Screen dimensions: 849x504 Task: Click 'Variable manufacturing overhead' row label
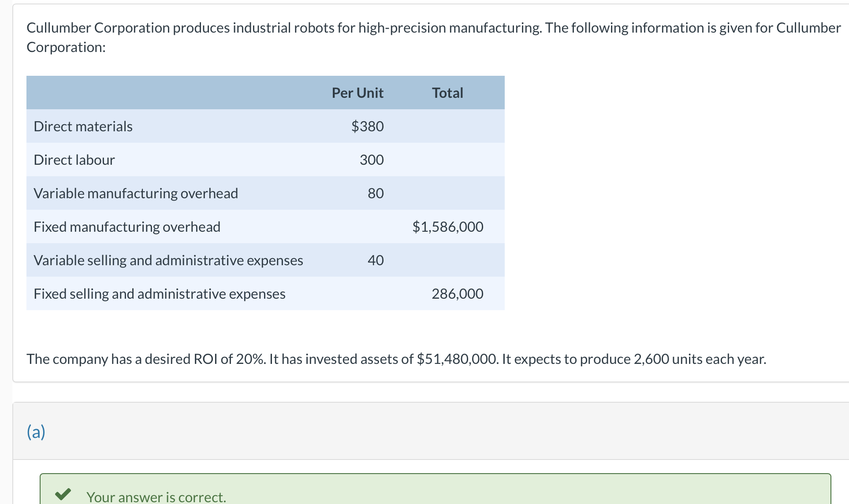(x=136, y=193)
